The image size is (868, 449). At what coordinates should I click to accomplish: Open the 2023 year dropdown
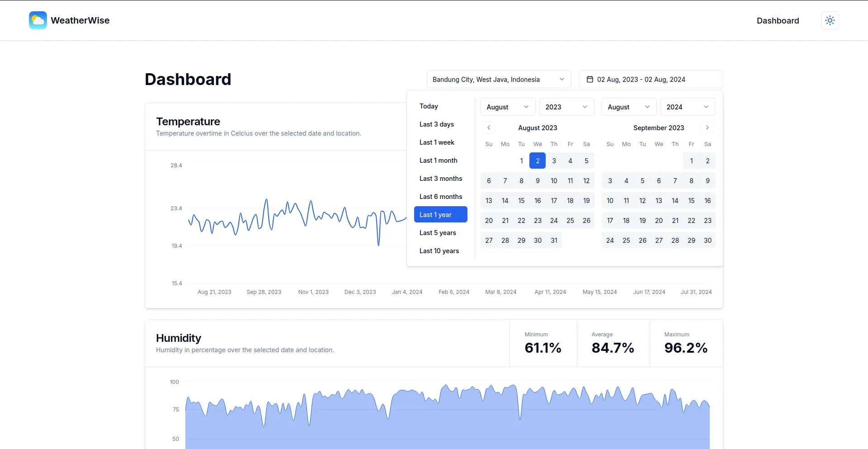tap(566, 107)
